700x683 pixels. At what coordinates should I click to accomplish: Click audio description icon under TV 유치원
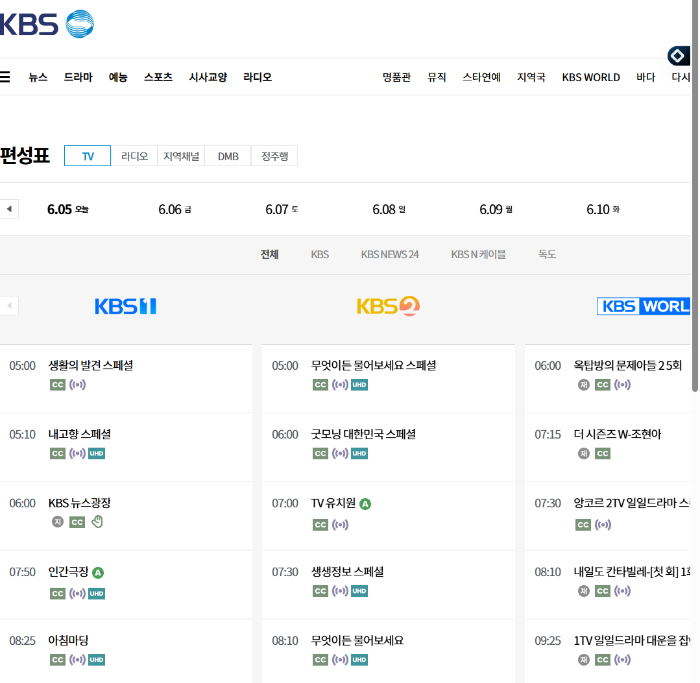pyautogui.click(x=340, y=525)
